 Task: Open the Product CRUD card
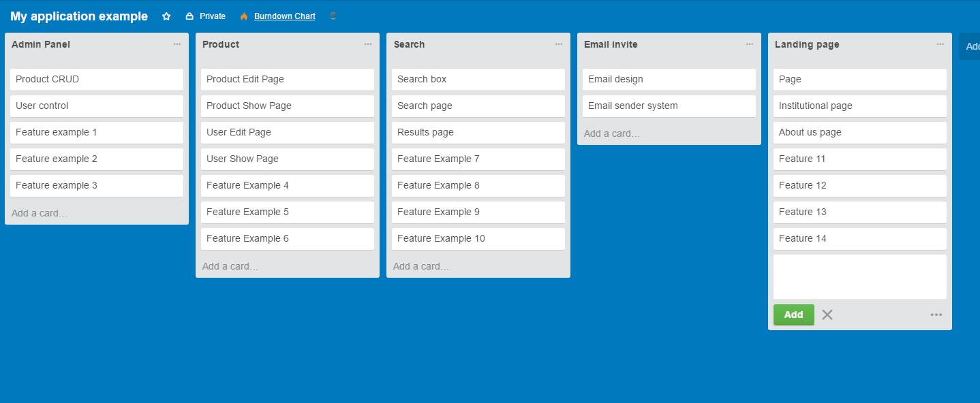pyautogui.click(x=97, y=79)
